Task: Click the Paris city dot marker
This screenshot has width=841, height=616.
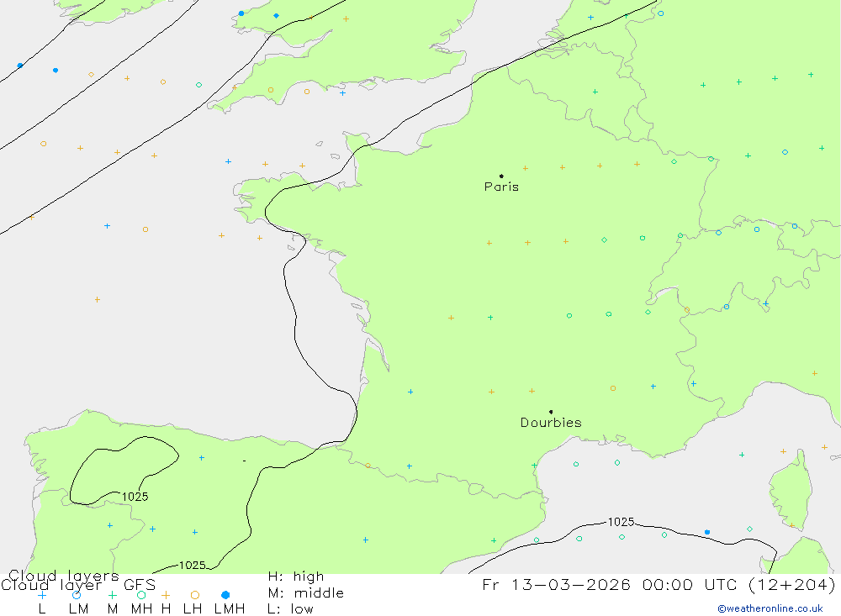Action: pos(501,176)
